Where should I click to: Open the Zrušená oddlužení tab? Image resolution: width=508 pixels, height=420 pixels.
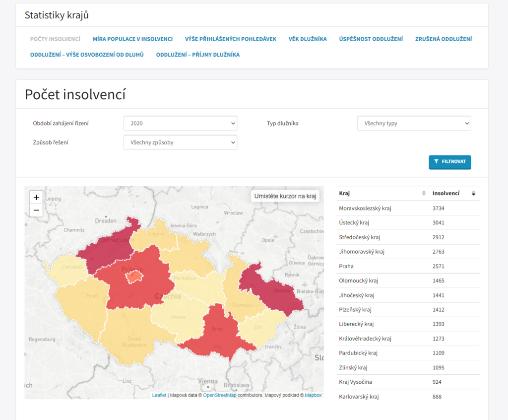click(x=444, y=39)
